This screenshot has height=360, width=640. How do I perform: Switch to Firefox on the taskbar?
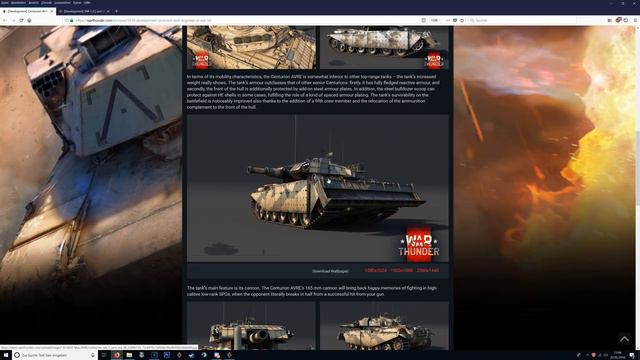(117, 355)
